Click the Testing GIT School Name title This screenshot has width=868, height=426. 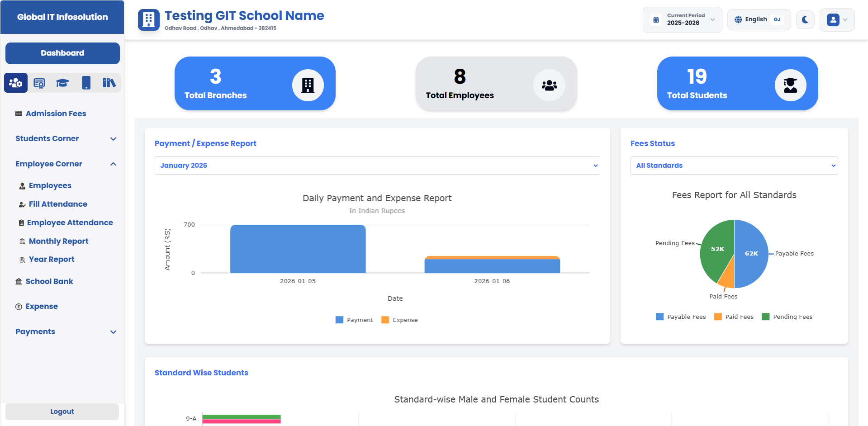click(x=244, y=15)
